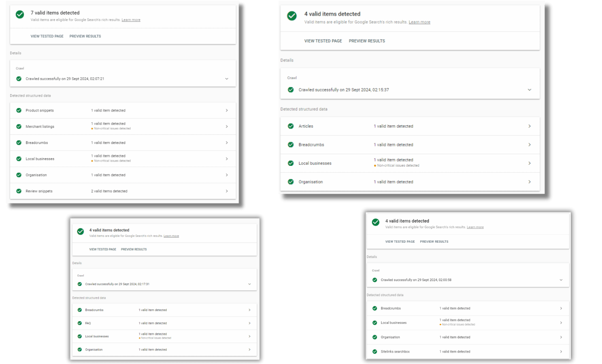602x364 pixels.
Task: Click the green check icon on FAQ row
Action: point(80,323)
